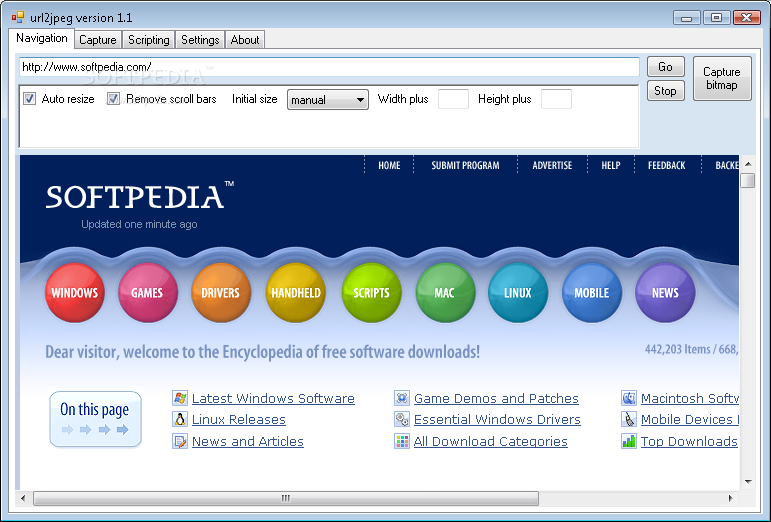This screenshot has height=522, width=771.
Task: Click the Height plus input box
Action: coord(556,99)
